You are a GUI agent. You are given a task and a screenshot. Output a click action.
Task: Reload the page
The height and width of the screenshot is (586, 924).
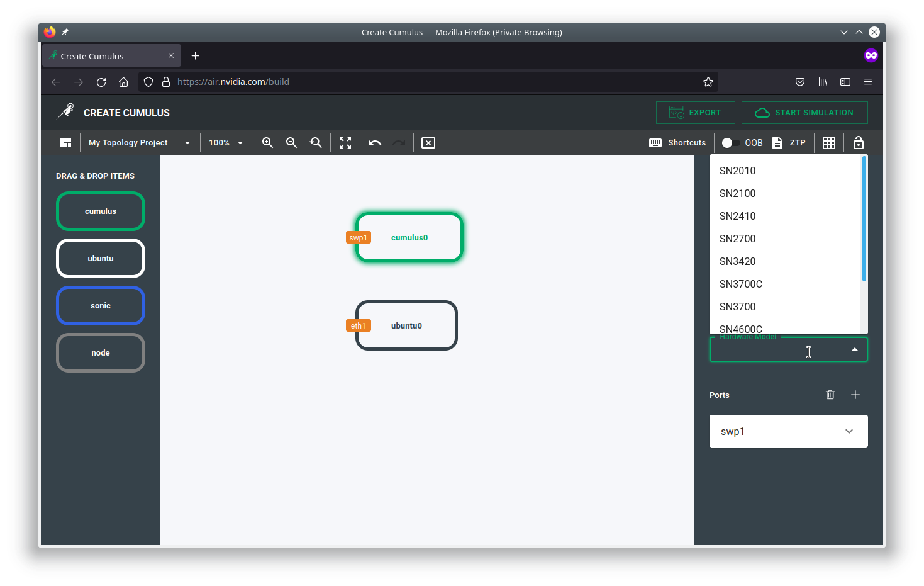(101, 82)
